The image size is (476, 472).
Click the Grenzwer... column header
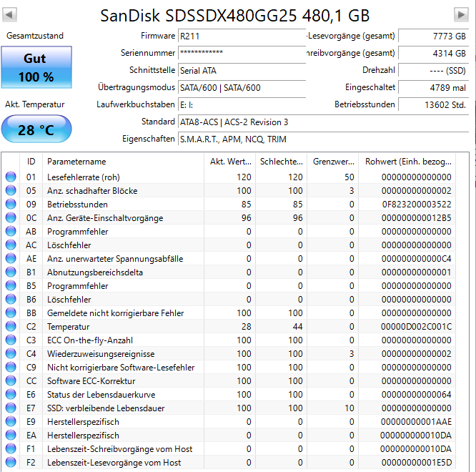coord(333,162)
